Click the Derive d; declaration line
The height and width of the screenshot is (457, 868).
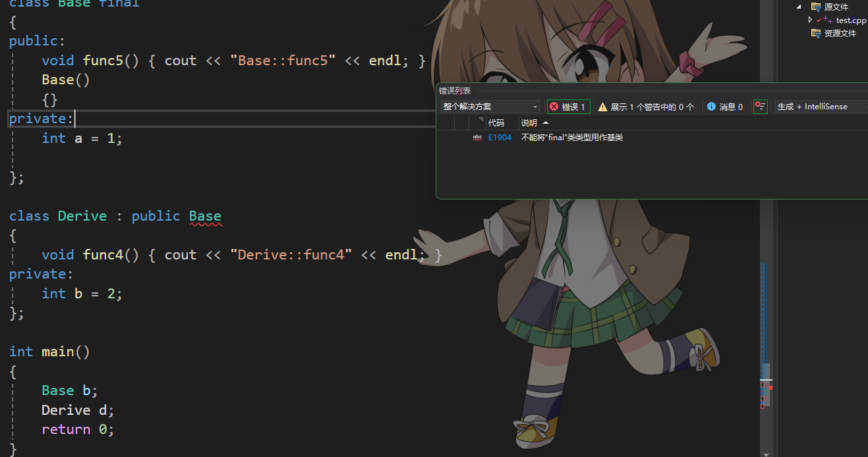click(x=78, y=410)
